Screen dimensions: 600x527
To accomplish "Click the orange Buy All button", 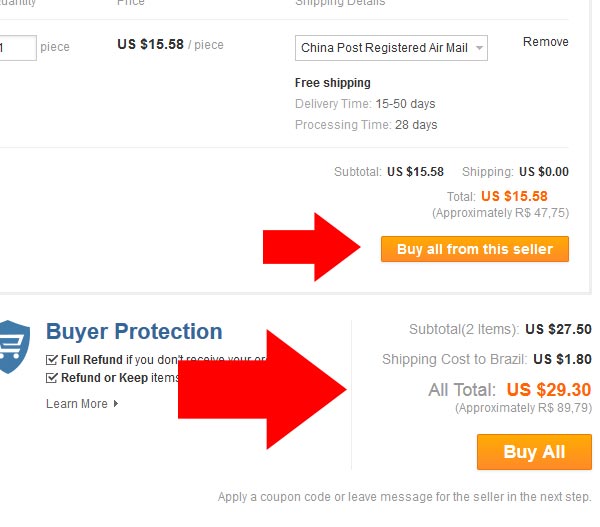I will (x=534, y=452).
